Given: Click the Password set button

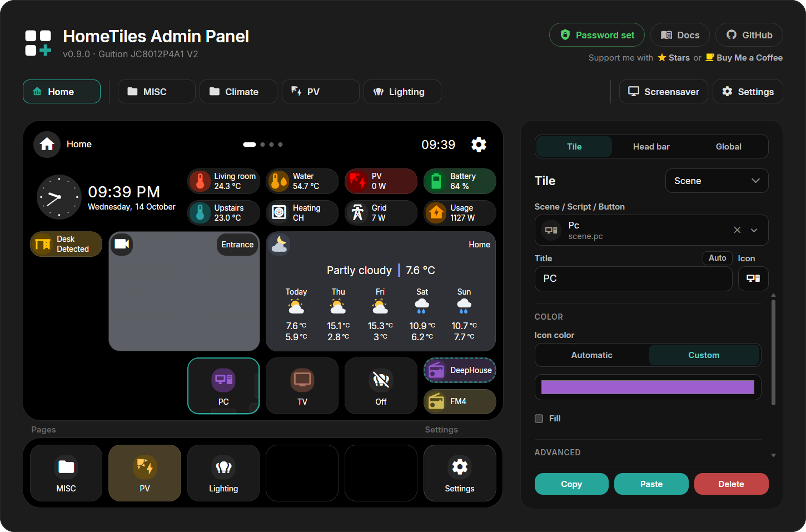Looking at the screenshot, I should (x=597, y=35).
